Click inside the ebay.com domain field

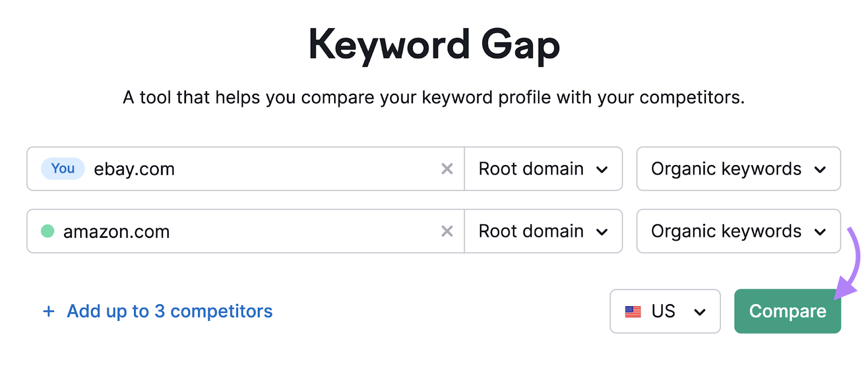pyautogui.click(x=244, y=169)
